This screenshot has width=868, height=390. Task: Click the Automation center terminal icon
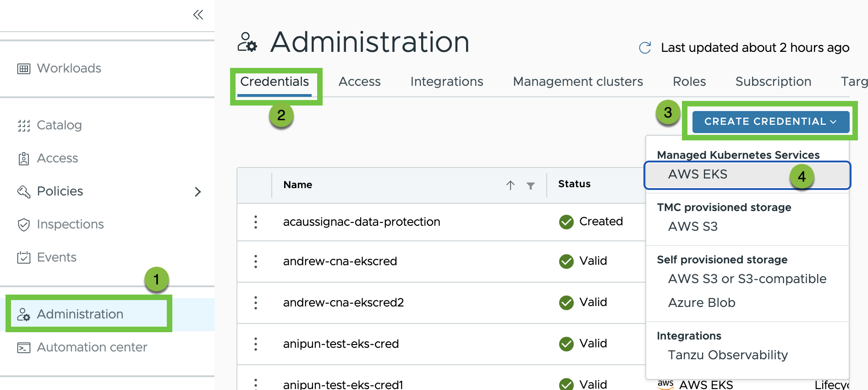tap(24, 348)
